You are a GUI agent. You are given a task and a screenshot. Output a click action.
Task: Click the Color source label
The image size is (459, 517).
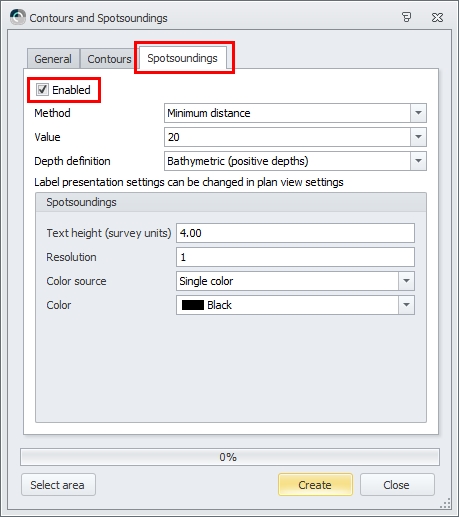pos(76,281)
